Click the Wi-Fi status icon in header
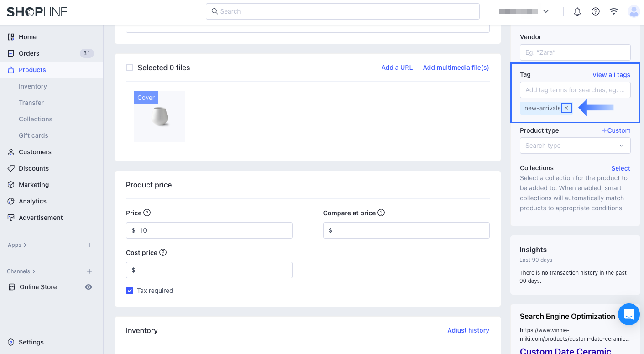Screen dimensions: 644x354 coord(614,12)
